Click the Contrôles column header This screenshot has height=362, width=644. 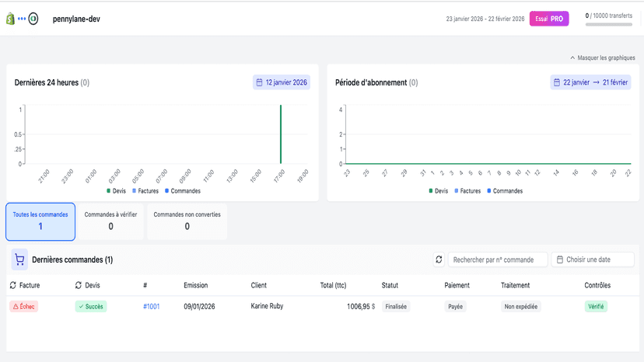point(597,285)
